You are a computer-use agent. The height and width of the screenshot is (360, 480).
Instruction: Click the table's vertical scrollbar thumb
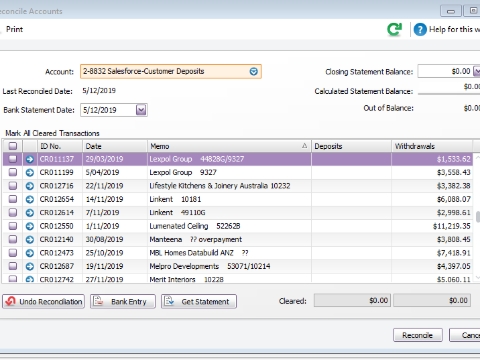point(478,217)
